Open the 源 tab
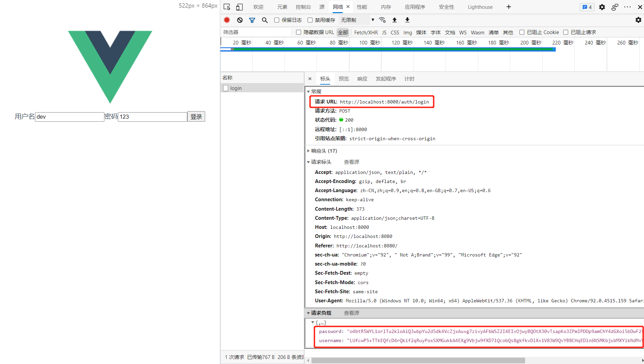 click(322, 7)
